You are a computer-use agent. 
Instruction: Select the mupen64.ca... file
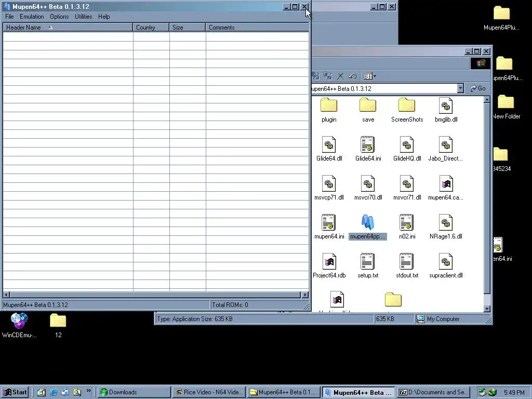tap(445, 188)
